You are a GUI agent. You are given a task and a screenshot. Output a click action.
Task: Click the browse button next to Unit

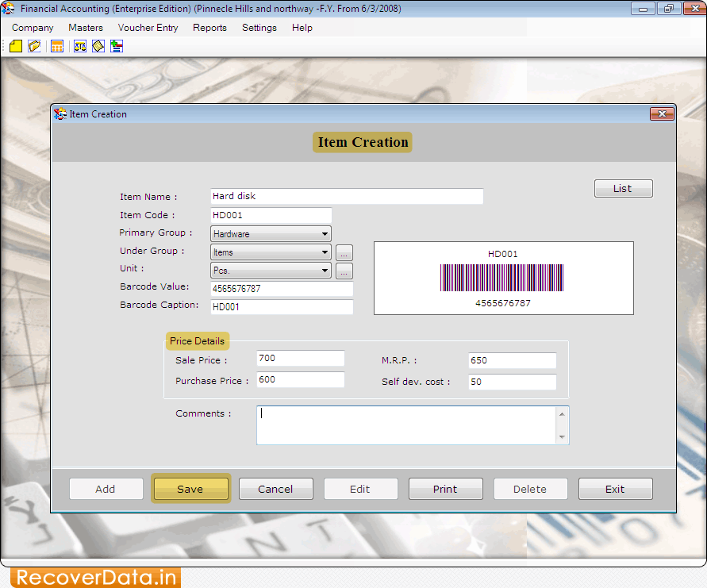[x=344, y=271]
